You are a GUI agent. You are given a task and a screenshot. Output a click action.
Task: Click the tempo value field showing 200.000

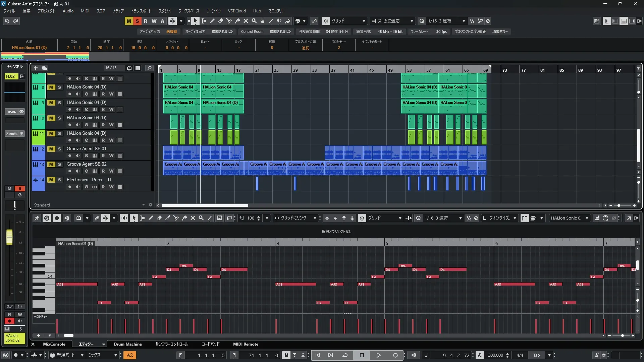[x=495, y=355]
